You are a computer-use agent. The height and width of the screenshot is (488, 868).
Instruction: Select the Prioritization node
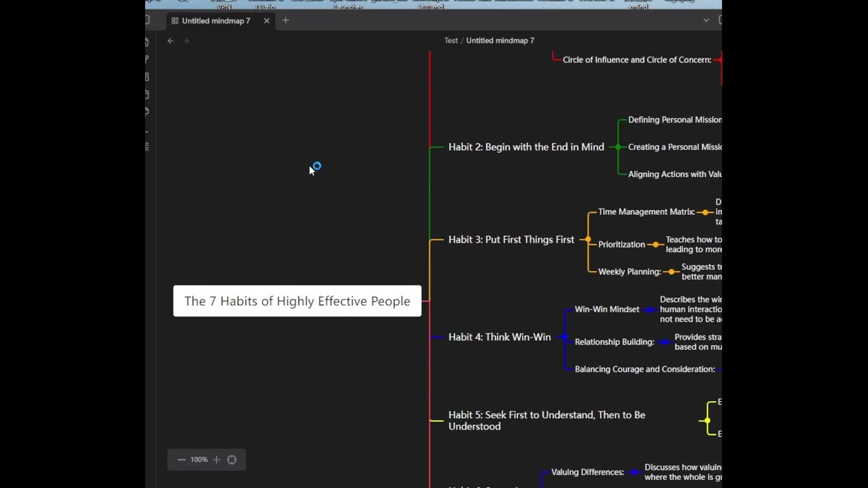click(622, 245)
